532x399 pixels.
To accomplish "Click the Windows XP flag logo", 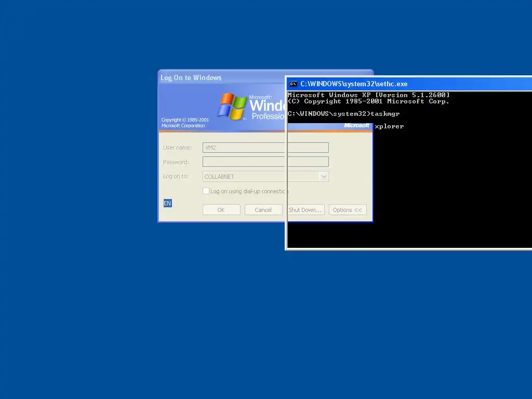I will coord(232,106).
